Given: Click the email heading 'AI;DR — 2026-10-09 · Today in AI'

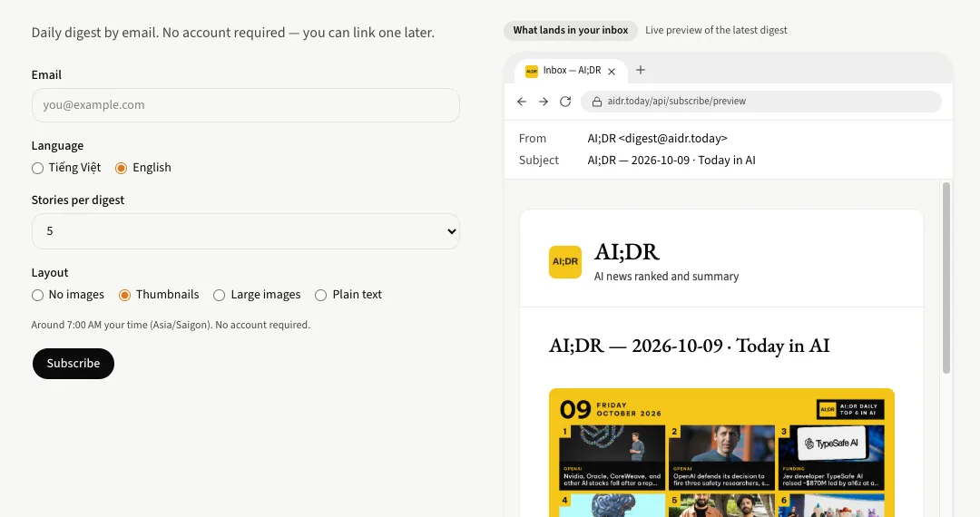Looking at the screenshot, I should tap(690, 346).
